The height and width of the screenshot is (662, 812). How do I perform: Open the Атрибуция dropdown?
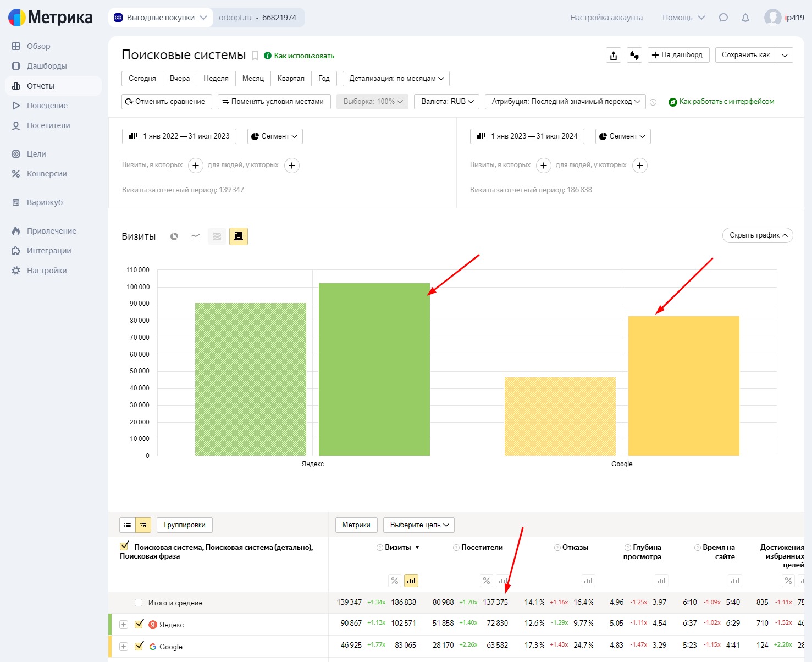pos(565,102)
